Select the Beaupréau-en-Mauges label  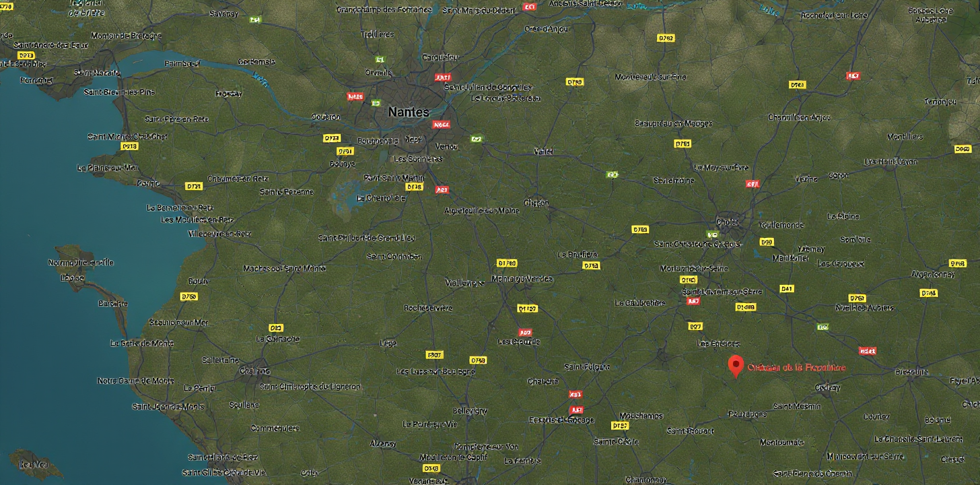tap(673, 123)
